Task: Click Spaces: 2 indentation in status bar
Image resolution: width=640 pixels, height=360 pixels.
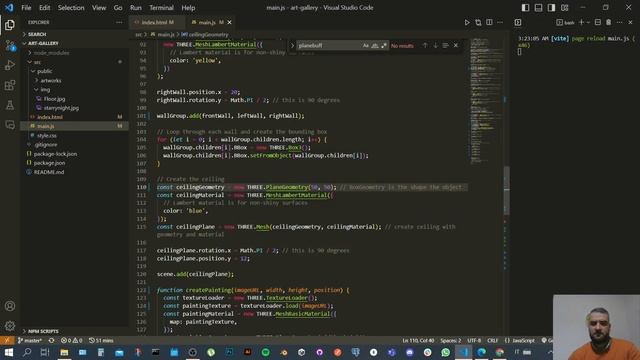Action: 451,340
